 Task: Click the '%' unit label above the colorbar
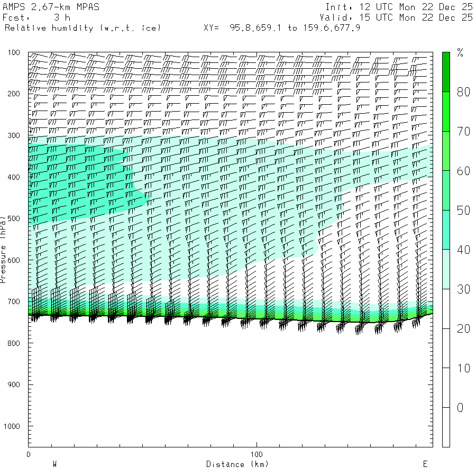(x=460, y=52)
